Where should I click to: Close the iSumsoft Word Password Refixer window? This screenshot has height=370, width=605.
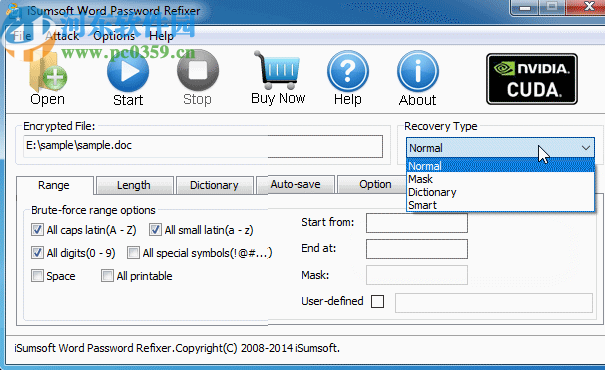(588, 7)
